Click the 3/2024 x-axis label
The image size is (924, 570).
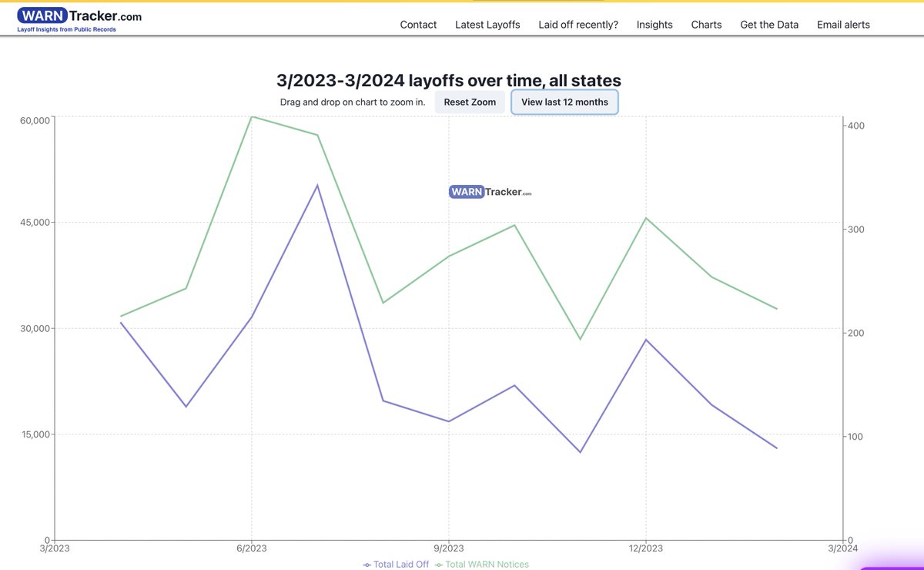pyautogui.click(x=842, y=548)
